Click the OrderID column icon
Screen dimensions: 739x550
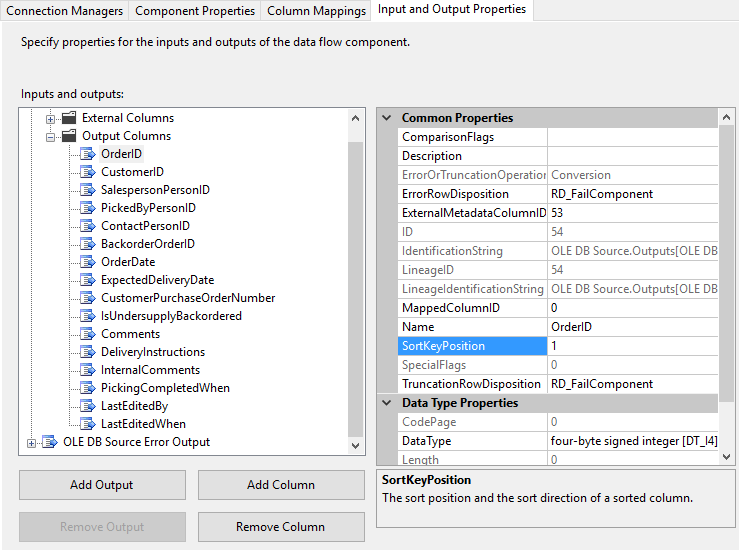87,154
